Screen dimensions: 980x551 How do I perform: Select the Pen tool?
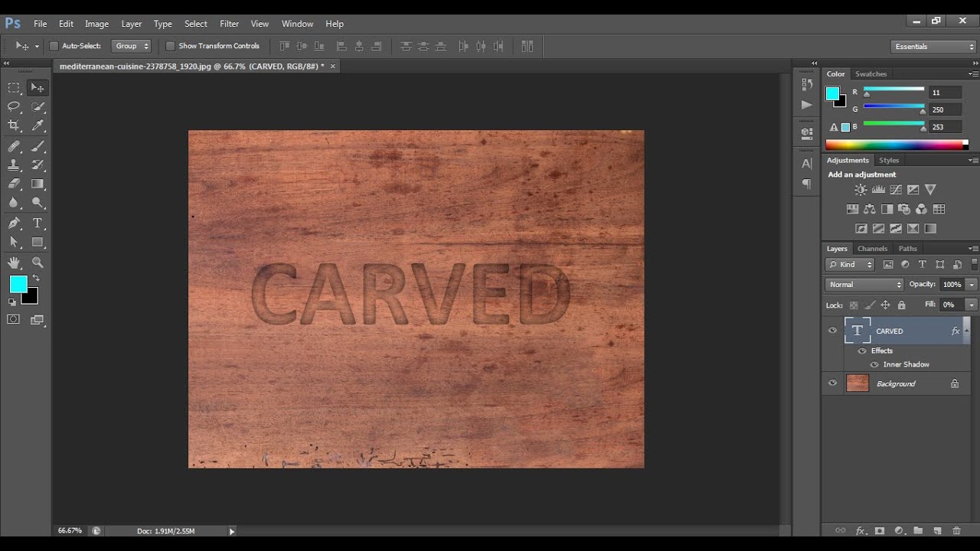14,223
